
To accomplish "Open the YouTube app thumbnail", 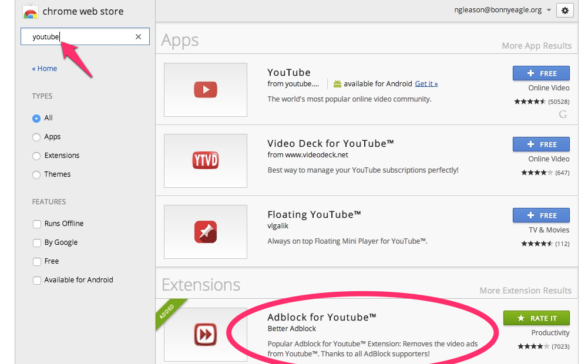I will point(206,90).
